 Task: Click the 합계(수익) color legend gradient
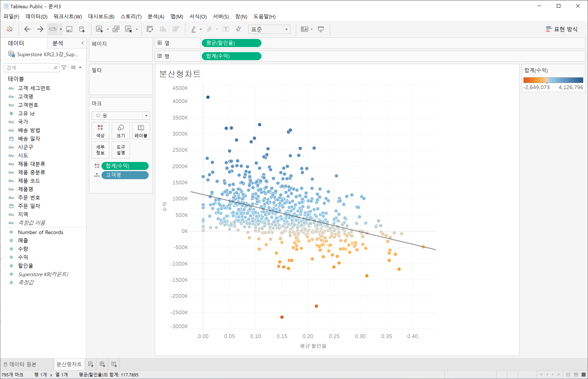553,80
